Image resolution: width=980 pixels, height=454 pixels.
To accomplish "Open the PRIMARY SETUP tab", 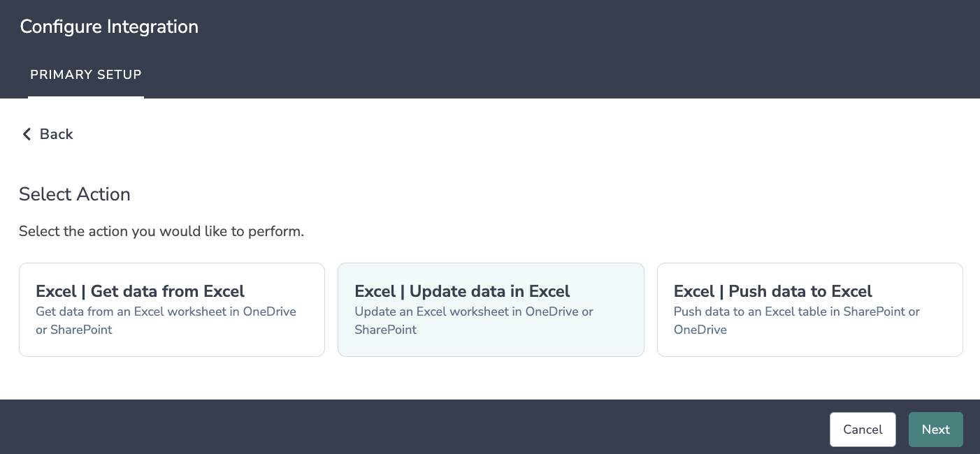I will (x=86, y=75).
